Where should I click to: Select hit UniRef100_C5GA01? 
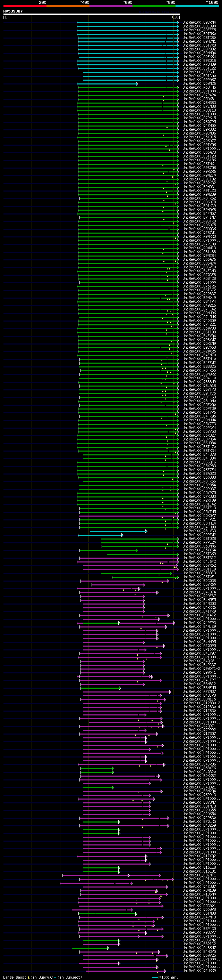[199, 906]
